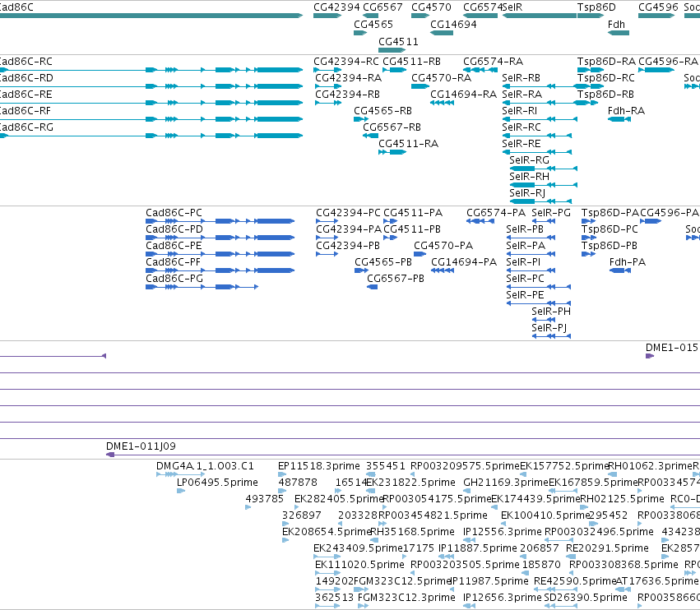This screenshot has width=700, height=610.
Task: Select transcript CG14694-RA
Action: point(463,95)
